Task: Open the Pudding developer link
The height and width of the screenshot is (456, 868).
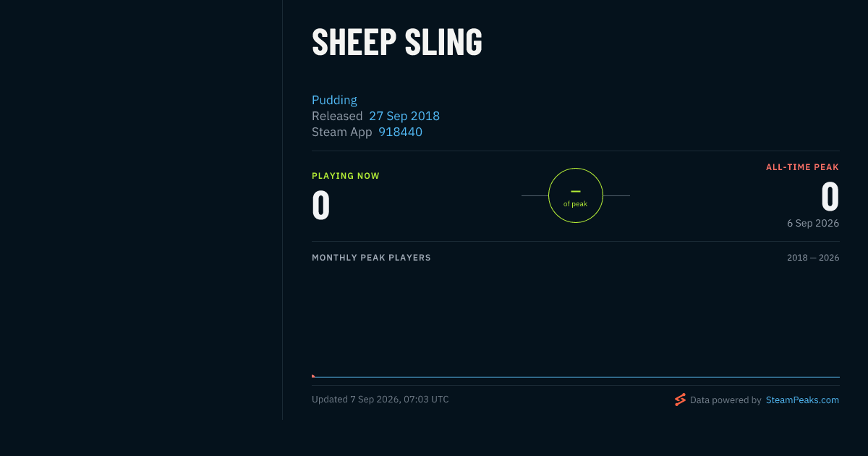Action: point(334,100)
